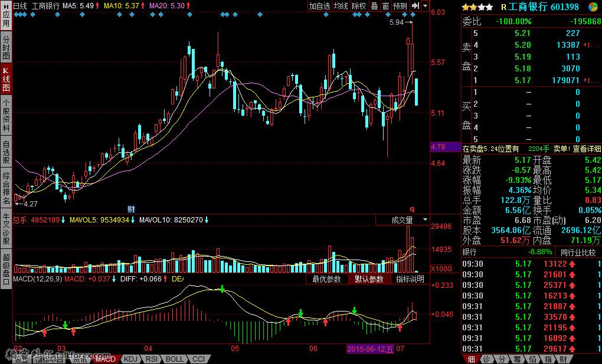Click the blue down arrow beside 总手 4852189
The image size is (602, 364).
(63, 220)
